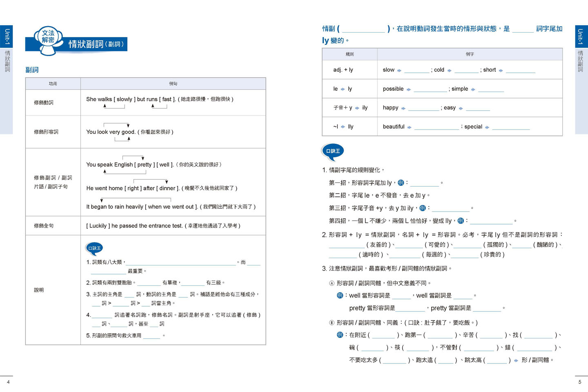The width and height of the screenshot is (588, 392).
Task: Click the 副詞 section heading
Action: (32, 70)
